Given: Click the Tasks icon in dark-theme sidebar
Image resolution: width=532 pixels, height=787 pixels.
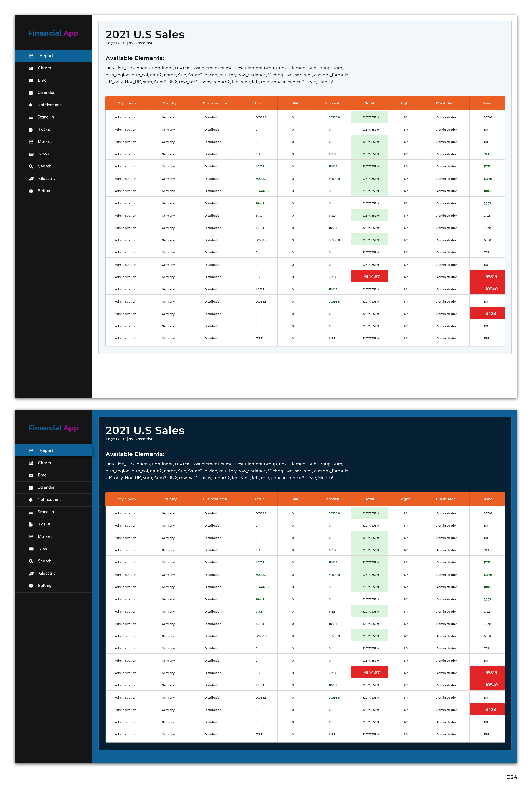Looking at the screenshot, I should [31, 524].
